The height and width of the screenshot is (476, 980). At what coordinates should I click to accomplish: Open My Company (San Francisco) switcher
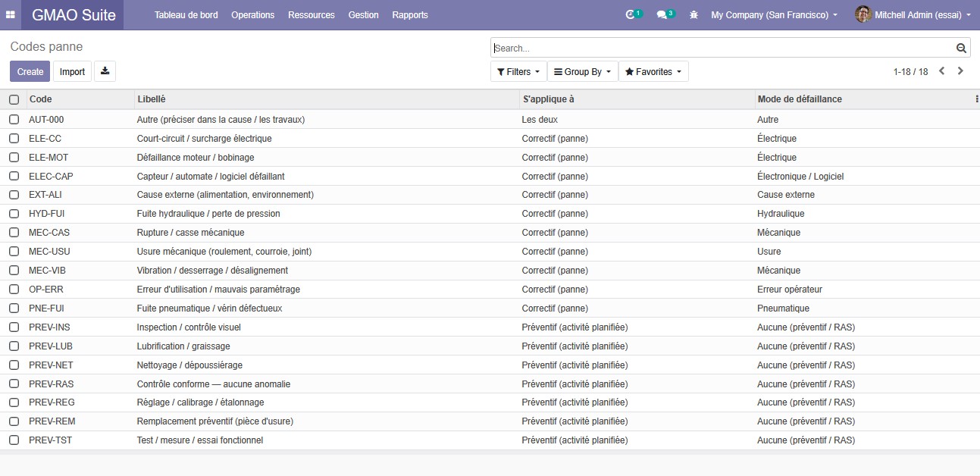[774, 14]
